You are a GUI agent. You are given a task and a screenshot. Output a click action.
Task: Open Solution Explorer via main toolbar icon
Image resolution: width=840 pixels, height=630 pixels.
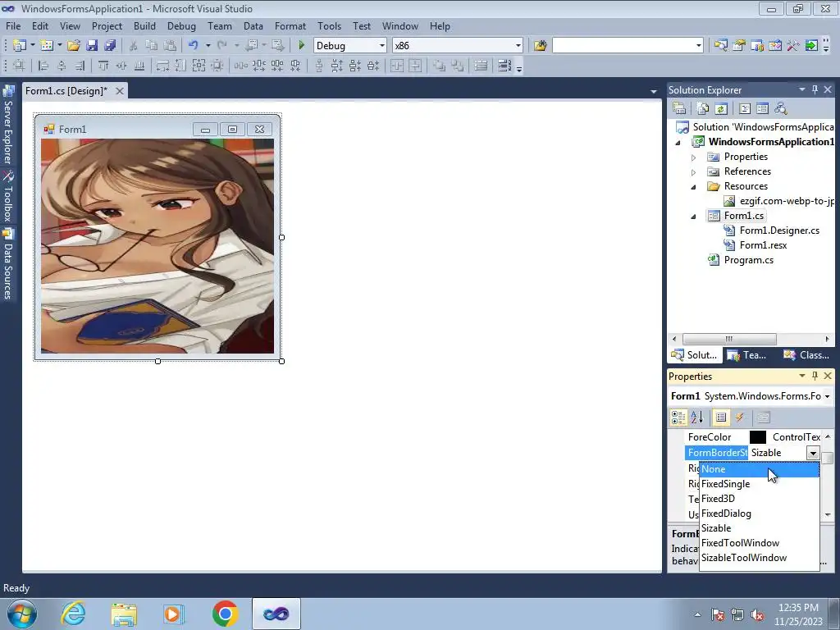[x=720, y=46]
